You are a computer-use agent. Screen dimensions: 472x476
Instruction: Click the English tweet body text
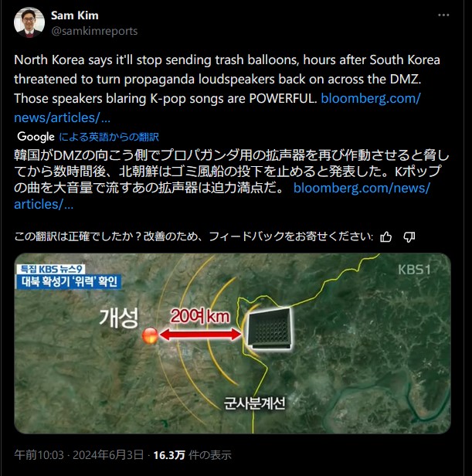227,89
